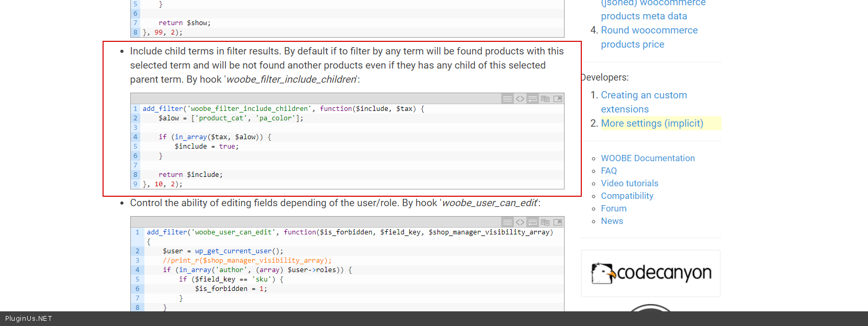Select More settings (implicit) in sidebar
The width and height of the screenshot is (868, 326).
652,123
